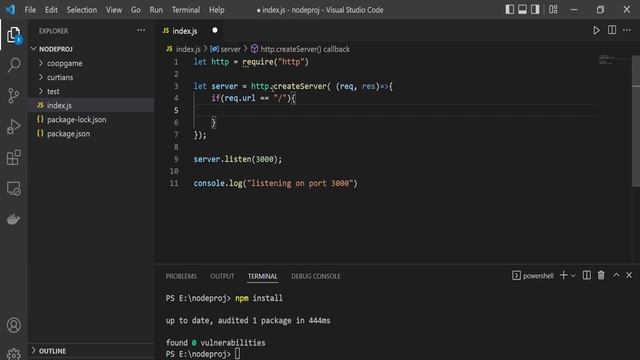Click unsaved dot on index.js tab
640x360 pixels.
tap(215, 30)
